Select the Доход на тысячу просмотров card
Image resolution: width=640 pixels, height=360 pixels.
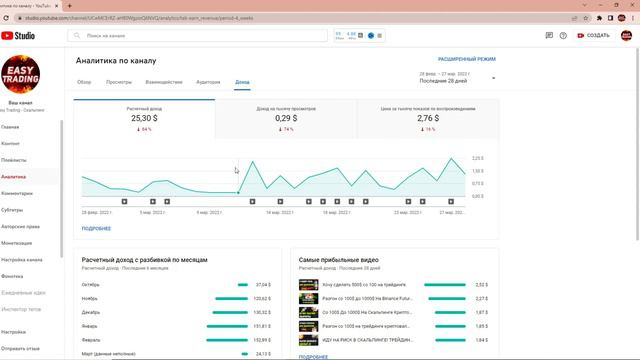(x=286, y=119)
